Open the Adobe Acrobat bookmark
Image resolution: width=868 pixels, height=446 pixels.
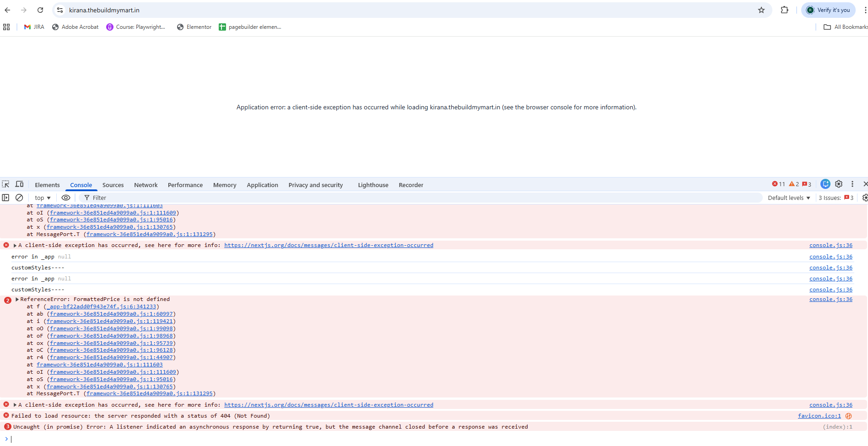(75, 27)
